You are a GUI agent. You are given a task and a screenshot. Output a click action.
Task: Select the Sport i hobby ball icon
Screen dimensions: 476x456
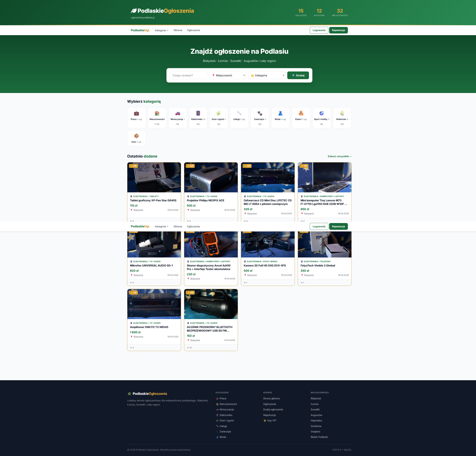coord(322,113)
